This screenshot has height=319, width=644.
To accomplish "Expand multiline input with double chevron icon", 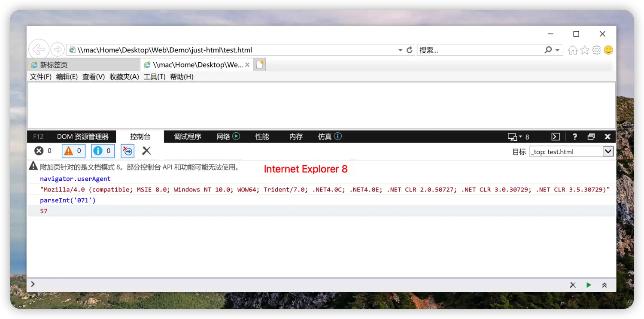I will pos(605,285).
